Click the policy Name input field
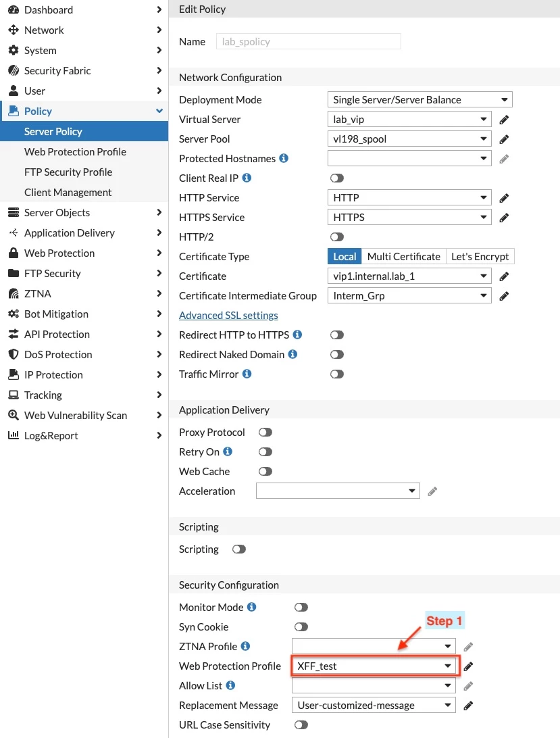560x738 pixels. point(309,41)
